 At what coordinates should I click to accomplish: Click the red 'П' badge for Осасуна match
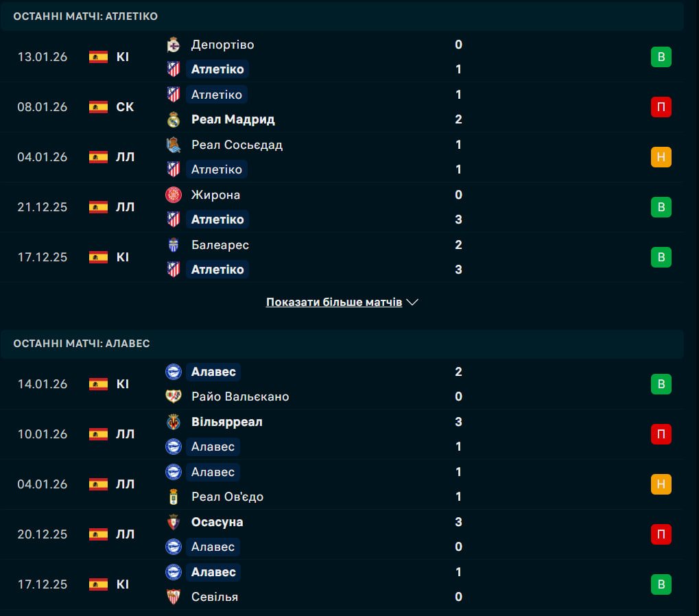661,534
